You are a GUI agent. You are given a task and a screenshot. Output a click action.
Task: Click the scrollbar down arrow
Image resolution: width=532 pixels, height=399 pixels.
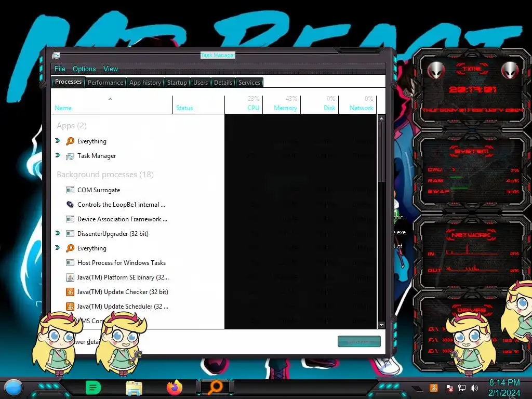tap(382, 325)
